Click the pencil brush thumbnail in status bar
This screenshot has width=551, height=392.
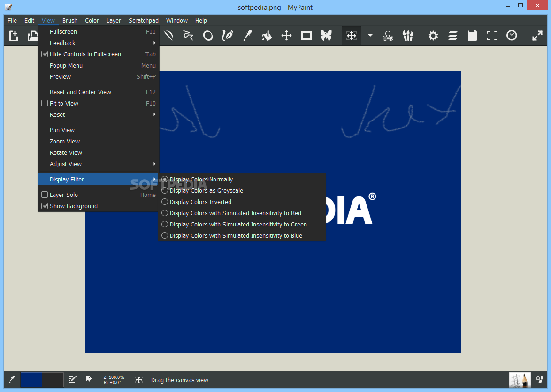(x=520, y=380)
